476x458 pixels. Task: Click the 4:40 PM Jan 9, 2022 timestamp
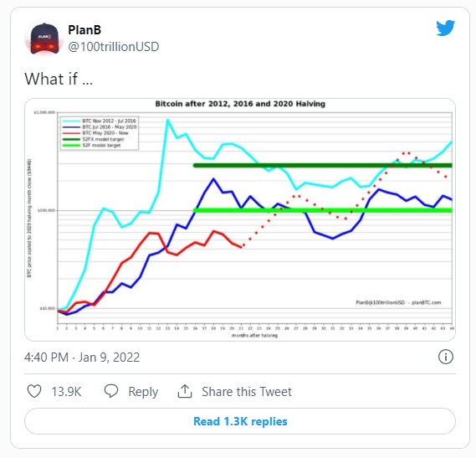[x=82, y=358]
